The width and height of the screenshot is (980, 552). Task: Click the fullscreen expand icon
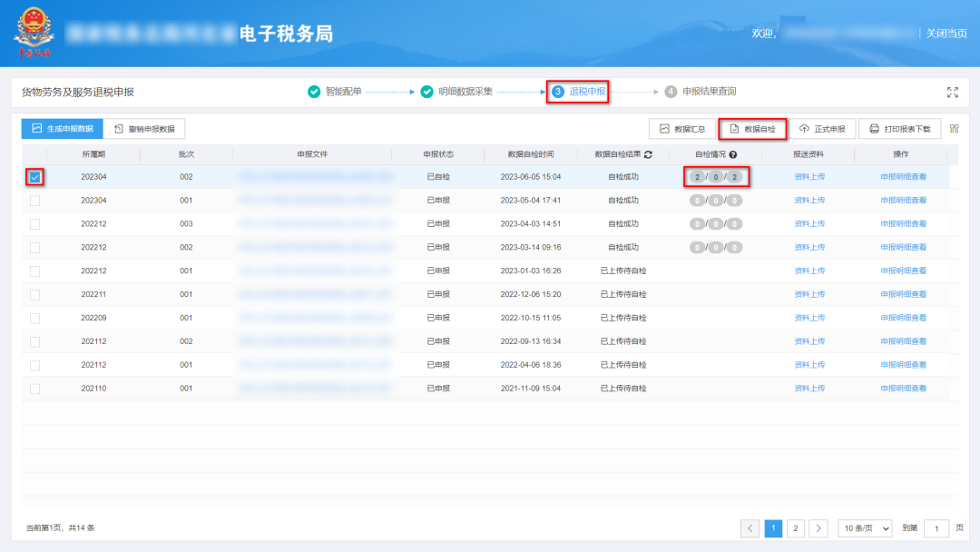coord(952,92)
